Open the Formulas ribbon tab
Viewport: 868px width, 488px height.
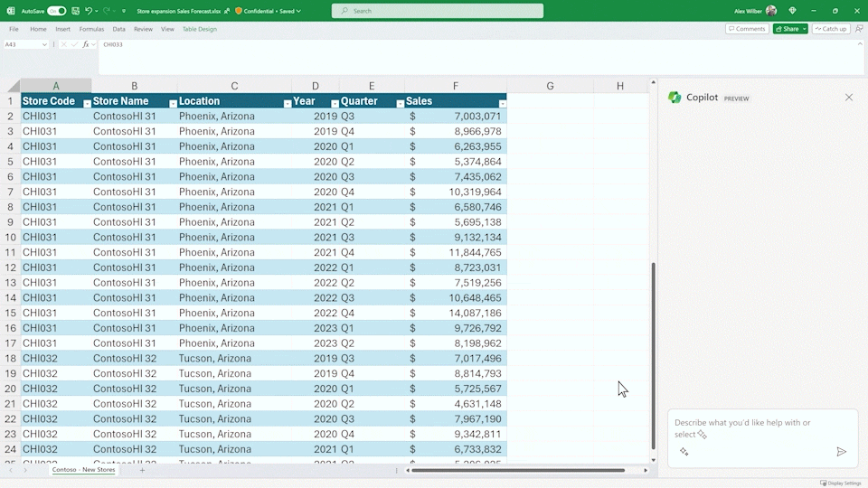(91, 29)
